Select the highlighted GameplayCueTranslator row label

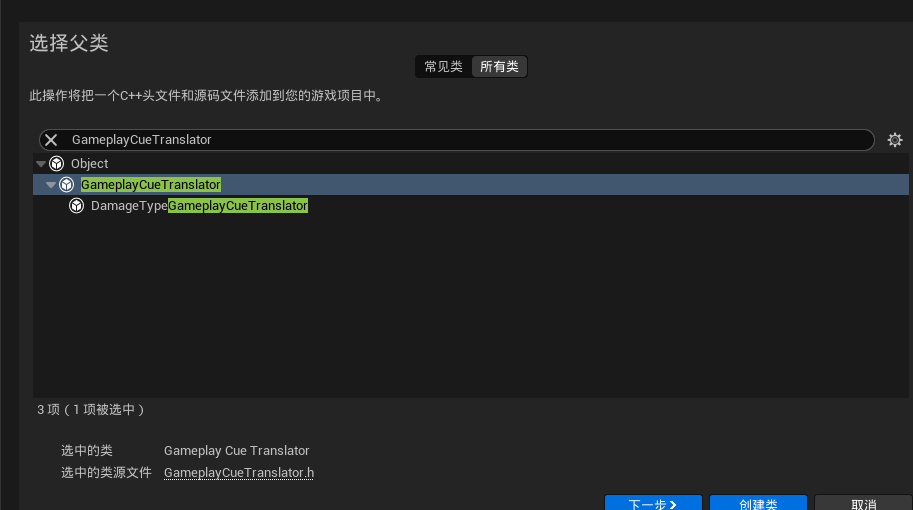[x=150, y=185]
